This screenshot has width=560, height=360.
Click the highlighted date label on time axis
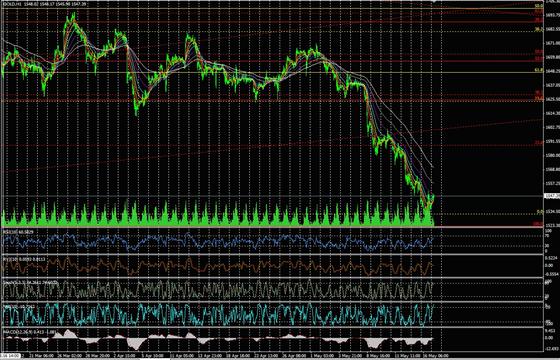(10, 356)
